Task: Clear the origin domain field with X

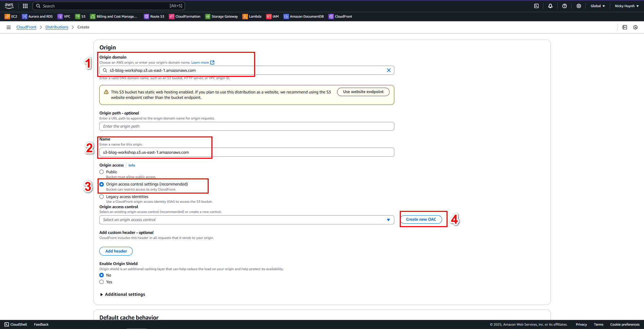Action: pyautogui.click(x=389, y=70)
